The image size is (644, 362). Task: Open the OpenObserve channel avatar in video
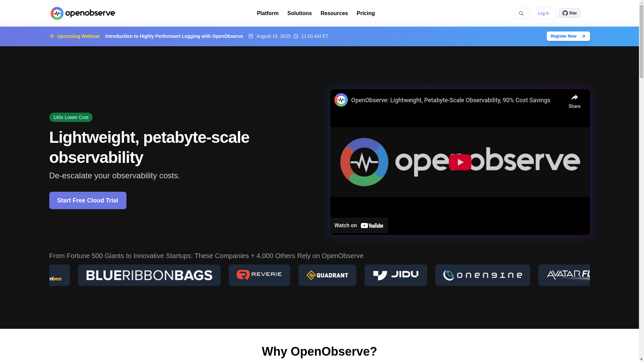point(341,100)
